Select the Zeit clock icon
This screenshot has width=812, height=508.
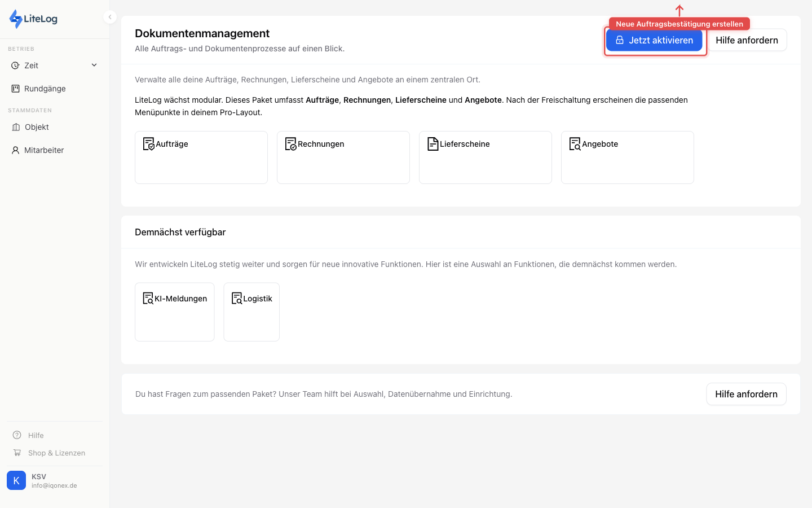tap(16, 65)
